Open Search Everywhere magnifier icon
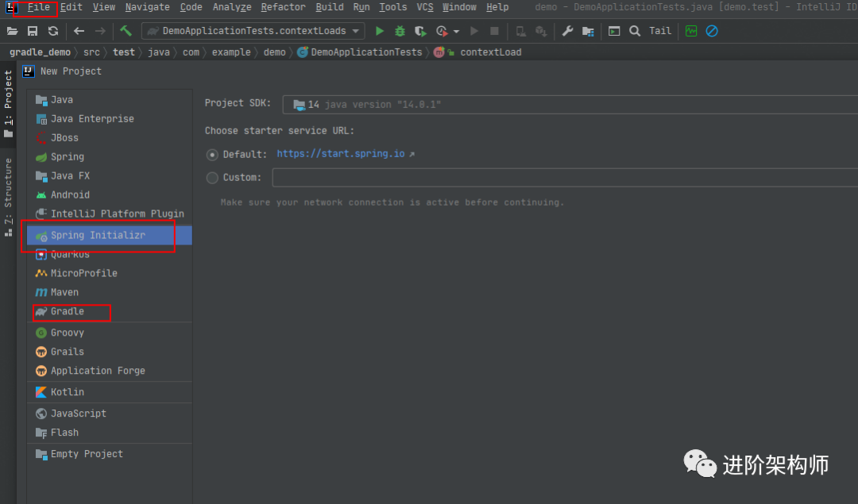This screenshot has width=858, height=504. point(635,31)
